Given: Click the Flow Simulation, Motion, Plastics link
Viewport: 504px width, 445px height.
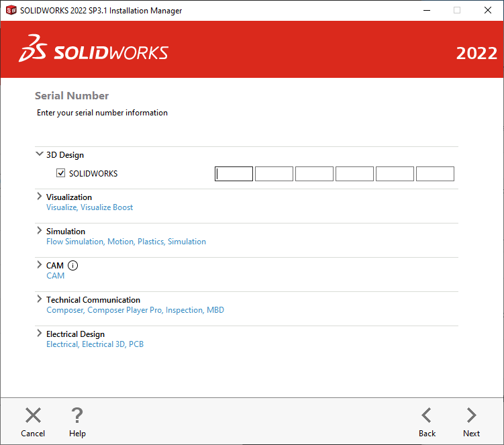Looking at the screenshot, I should coord(126,242).
